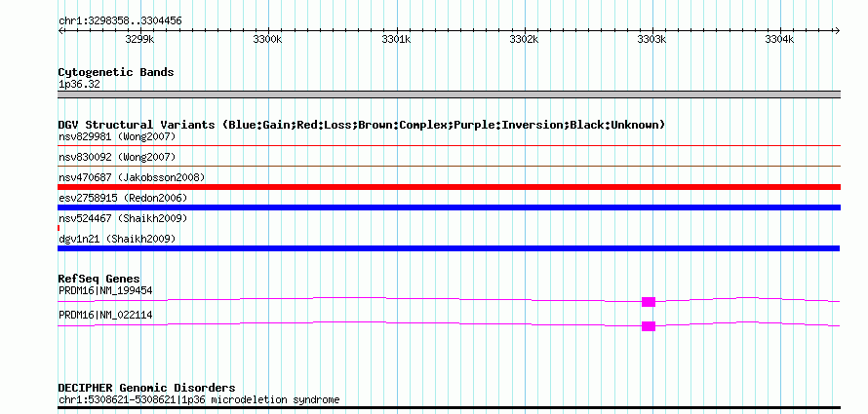The width and height of the screenshot is (868, 414).
Task: Open variant nsv470687 (Jakobsson2008) label
Action: point(132,177)
